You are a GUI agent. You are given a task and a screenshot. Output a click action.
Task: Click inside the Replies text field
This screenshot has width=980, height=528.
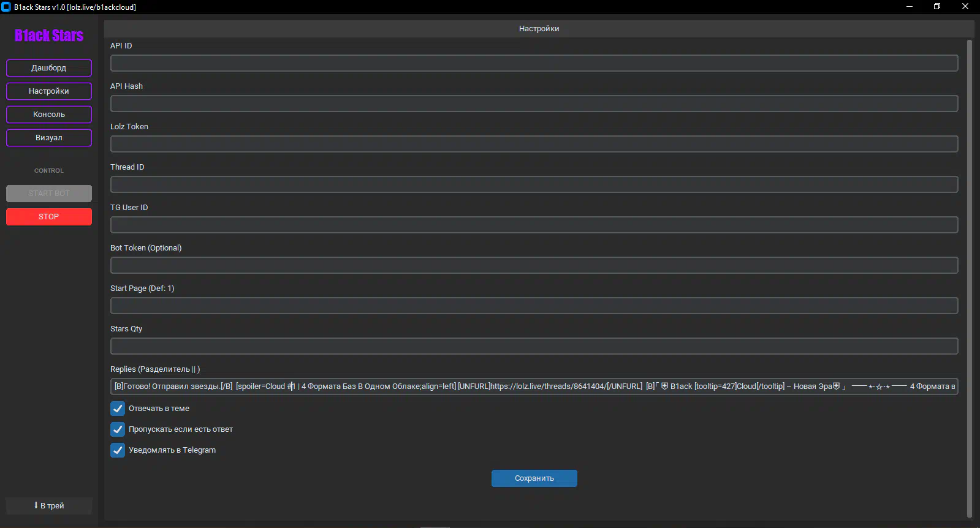[x=534, y=387]
